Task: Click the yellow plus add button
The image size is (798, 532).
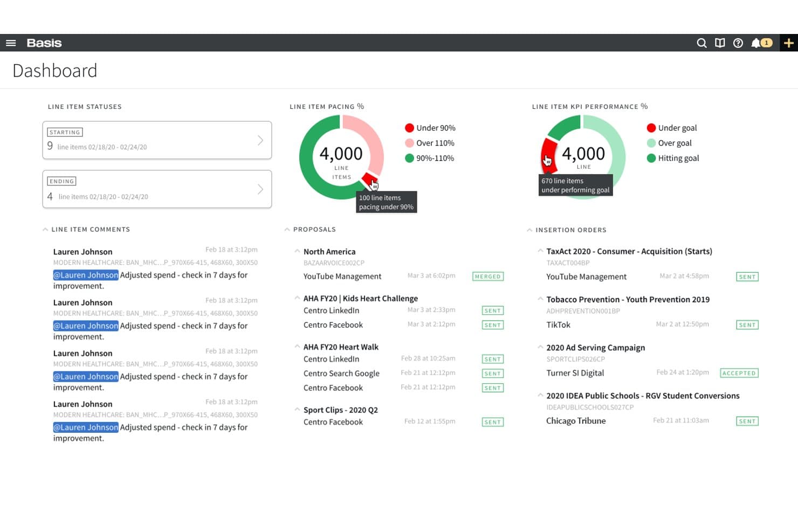Action: [789, 43]
